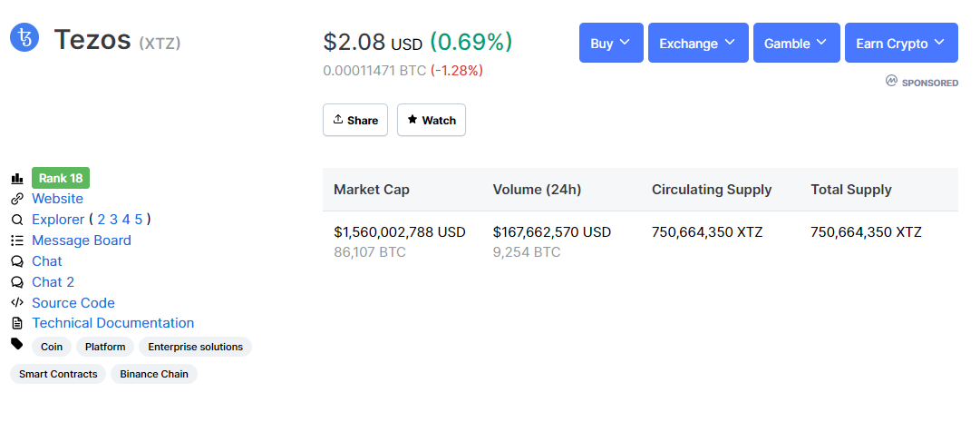Open the Exchange dropdown menu
The width and height of the screenshot is (980, 422).
pos(698,43)
